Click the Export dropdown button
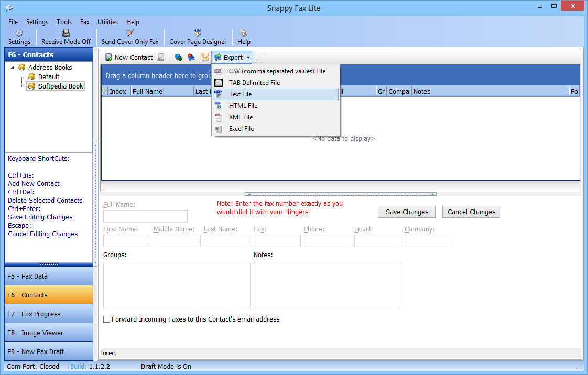 pos(232,57)
